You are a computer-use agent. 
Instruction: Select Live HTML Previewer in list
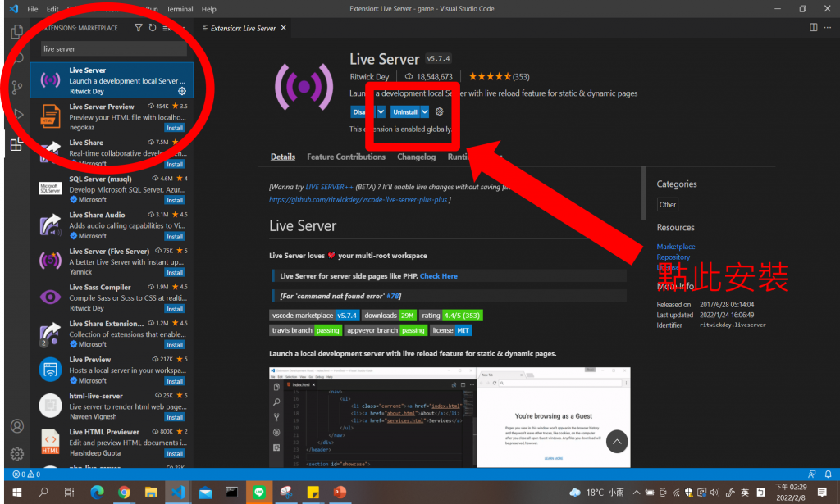pyautogui.click(x=112, y=442)
